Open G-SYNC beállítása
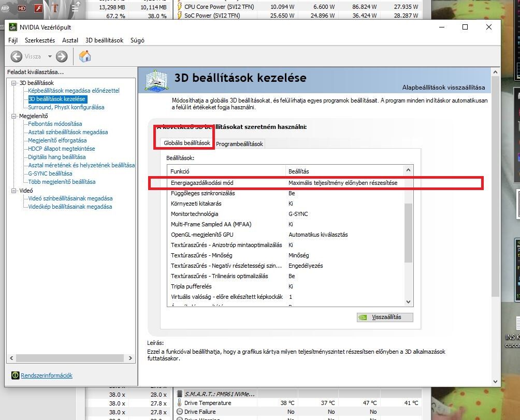520x420 pixels. [x=50, y=173]
